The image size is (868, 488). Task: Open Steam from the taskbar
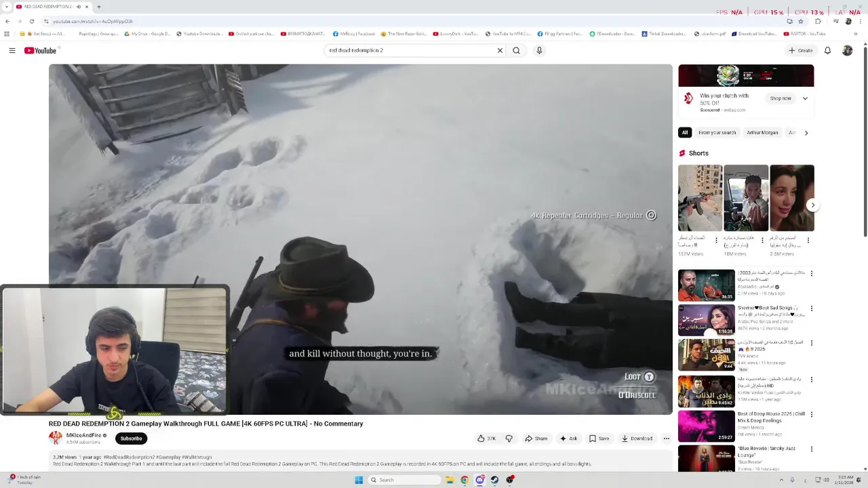(495, 480)
